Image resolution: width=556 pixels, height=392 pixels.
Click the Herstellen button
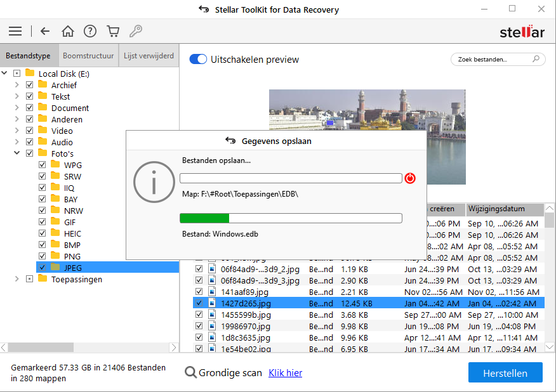click(505, 372)
